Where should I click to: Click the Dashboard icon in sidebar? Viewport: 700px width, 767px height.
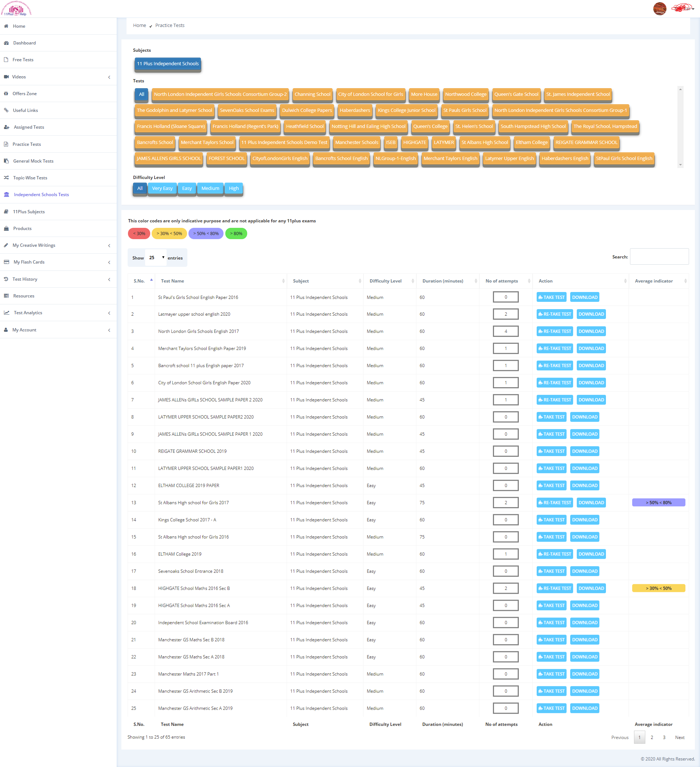pyautogui.click(x=6, y=43)
